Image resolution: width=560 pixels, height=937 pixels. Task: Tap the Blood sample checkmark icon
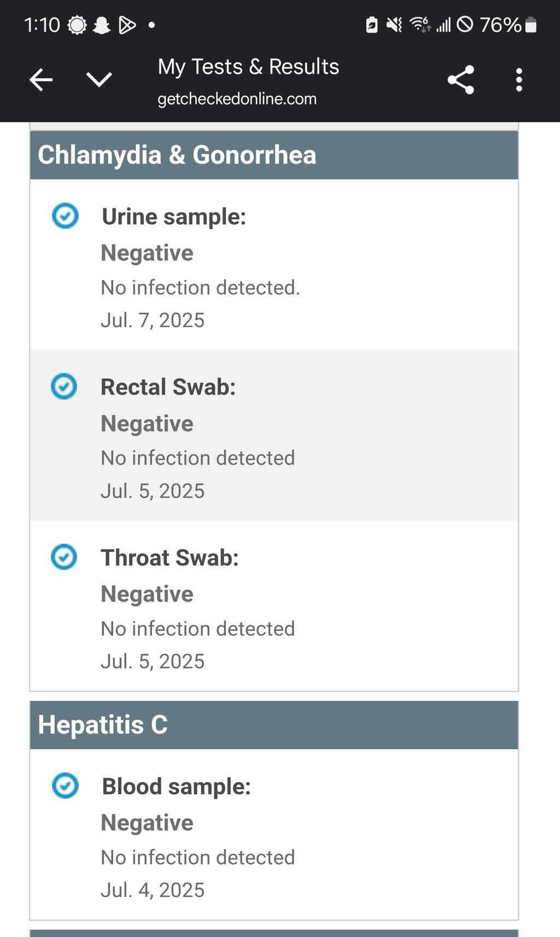point(65,785)
